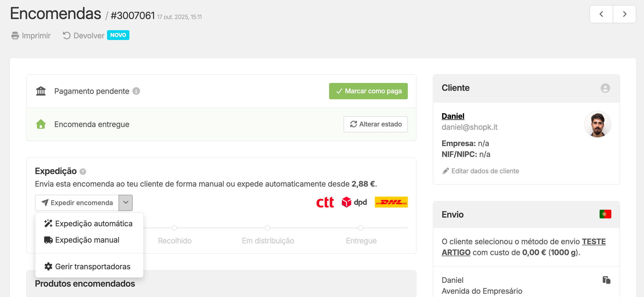Click the DHL carrier logo
This screenshot has width=644, height=297.
pos(391,202)
